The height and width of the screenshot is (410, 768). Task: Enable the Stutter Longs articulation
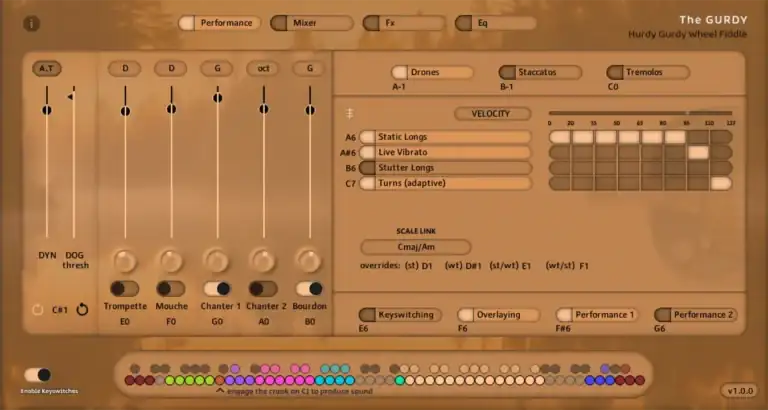click(445, 168)
